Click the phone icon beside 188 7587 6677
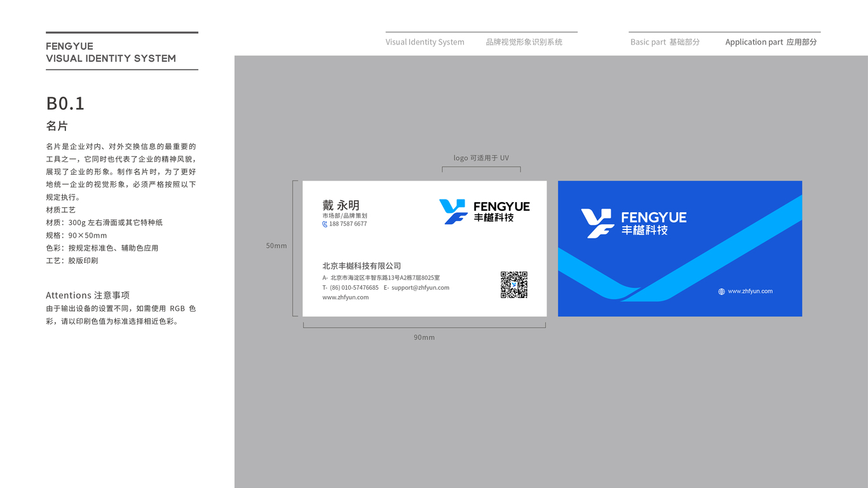The image size is (868, 488). point(325,224)
